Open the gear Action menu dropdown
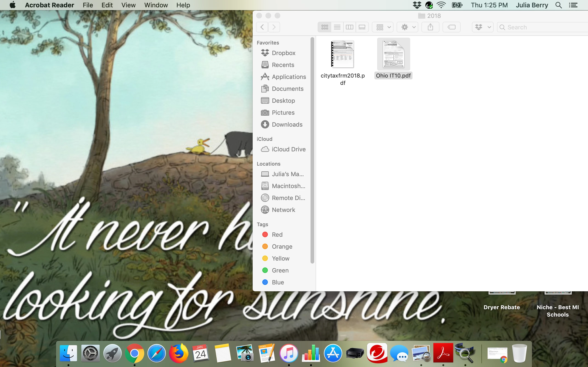The image size is (588, 367). [x=407, y=27]
